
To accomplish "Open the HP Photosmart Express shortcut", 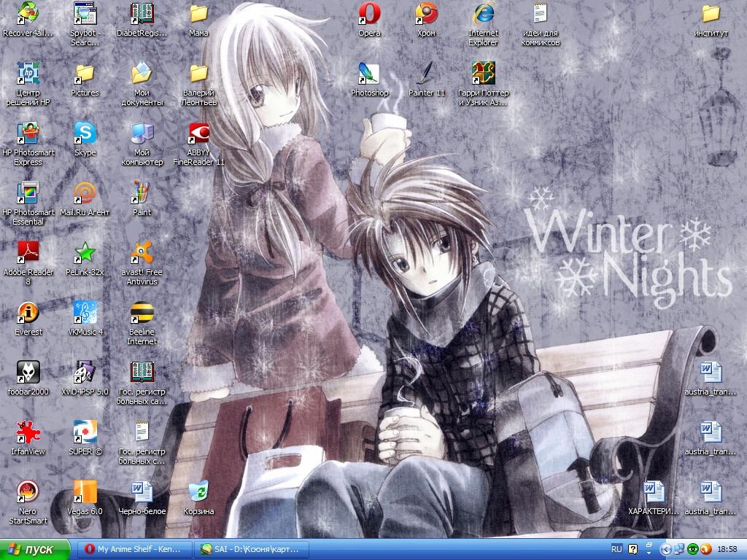I will [28, 144].
